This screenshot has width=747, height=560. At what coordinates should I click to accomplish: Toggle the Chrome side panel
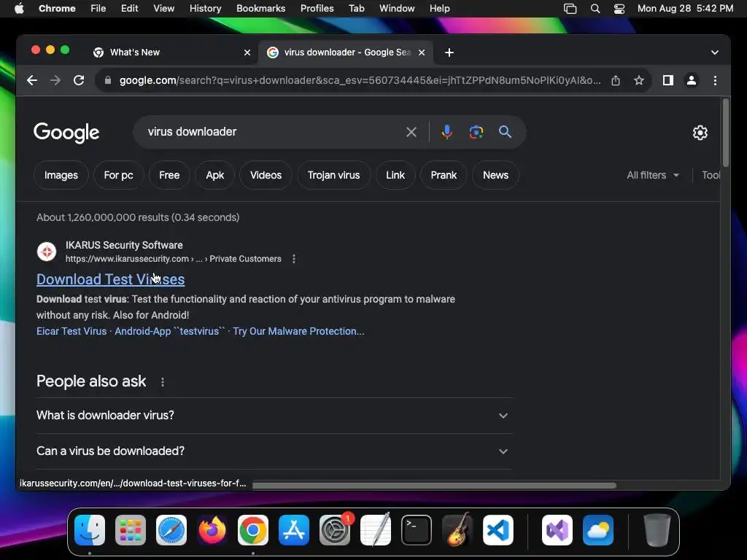pos(668,80)
